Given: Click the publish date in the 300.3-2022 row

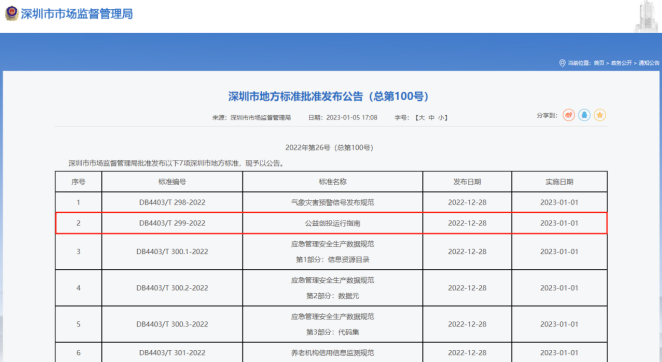Looking at the screenshot, I should (467, 324).
